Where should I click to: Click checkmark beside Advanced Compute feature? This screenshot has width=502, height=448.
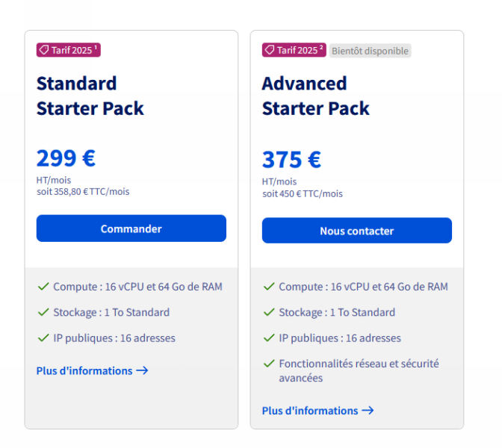[x=269, y=287]
